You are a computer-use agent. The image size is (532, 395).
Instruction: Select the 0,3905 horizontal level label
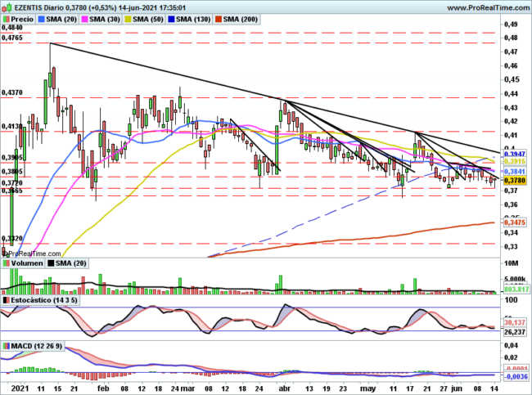coord(12,158)
